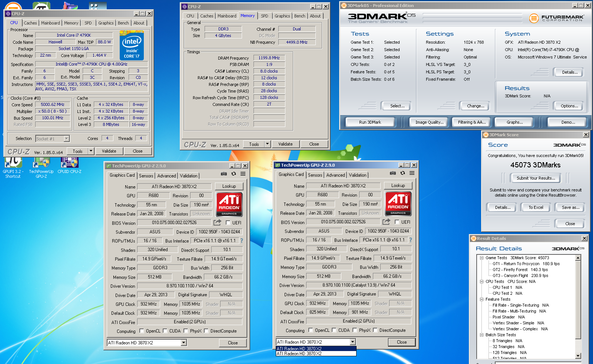This screenshot has width=593, height=364.
Task: Collapse the Feature Tests tree node
Action: click(481, 299)
